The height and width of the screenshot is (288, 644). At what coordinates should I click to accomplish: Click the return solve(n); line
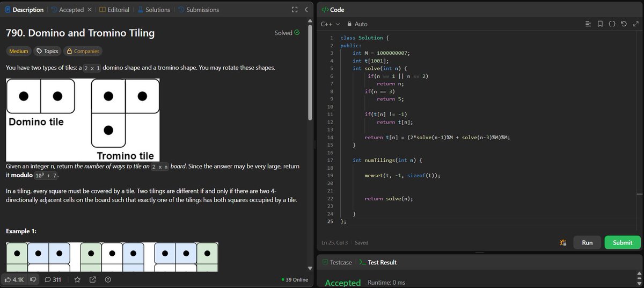tap(389, 199)
